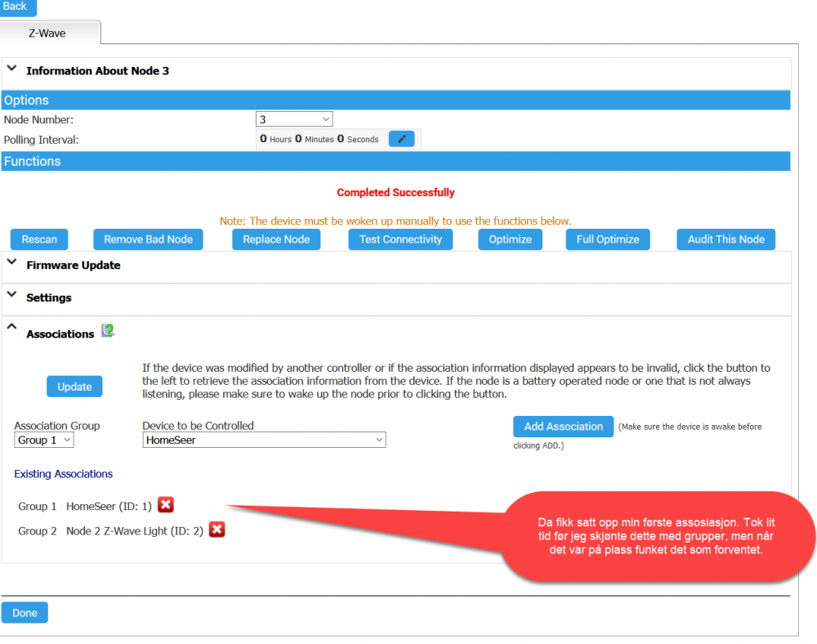Viewport: 817px width, 644px height.
Task: Click the pencil icon to edit polling interval
Action: (x=401, y=139)
